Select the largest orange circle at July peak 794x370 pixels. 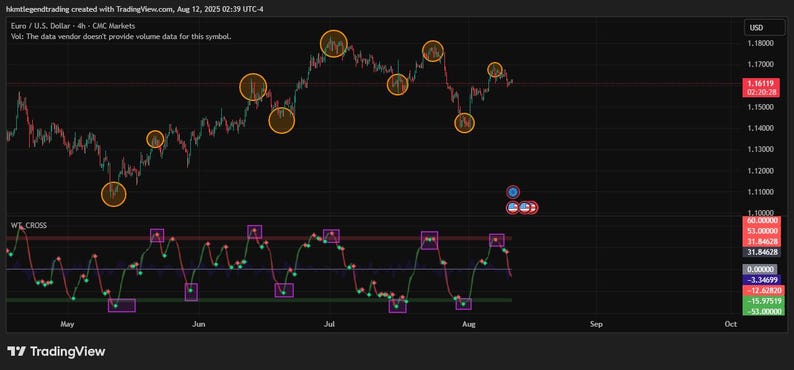point(334,44)
